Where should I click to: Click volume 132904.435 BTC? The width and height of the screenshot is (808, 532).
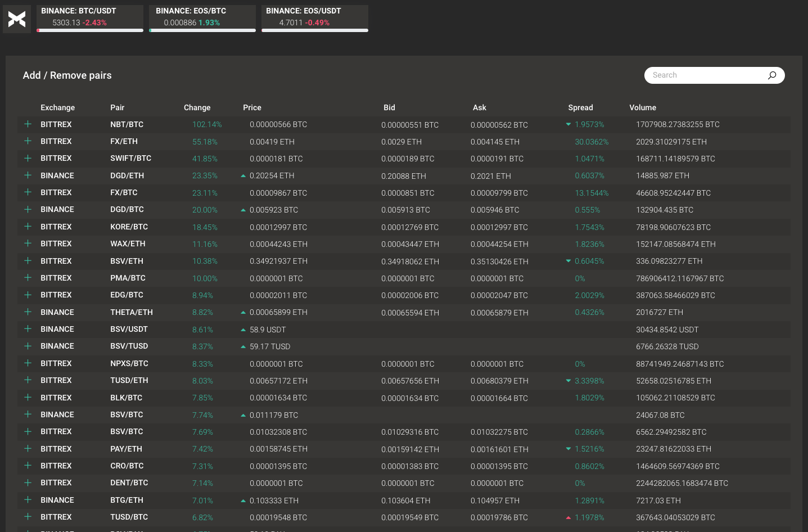[x=665, y=210]
